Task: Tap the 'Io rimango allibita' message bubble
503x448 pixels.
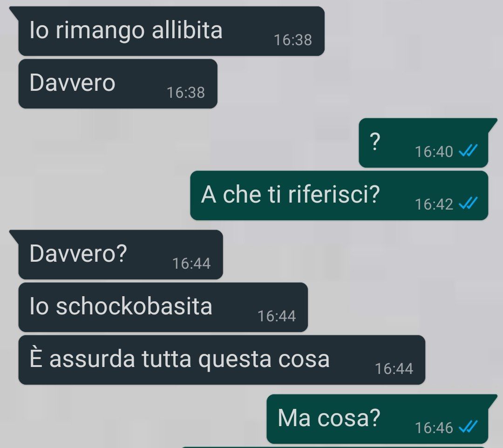Action: [x=171, y=31]
